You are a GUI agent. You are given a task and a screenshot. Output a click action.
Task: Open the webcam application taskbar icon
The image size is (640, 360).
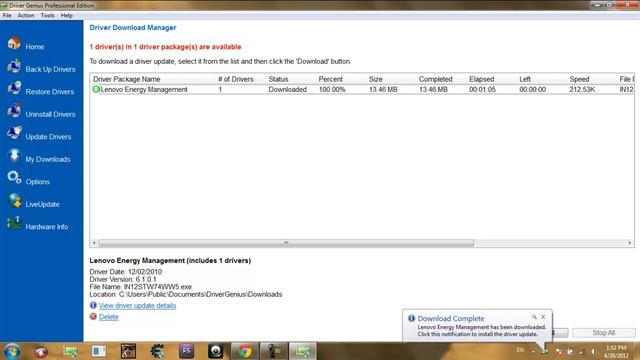click(x=216, y=351)
